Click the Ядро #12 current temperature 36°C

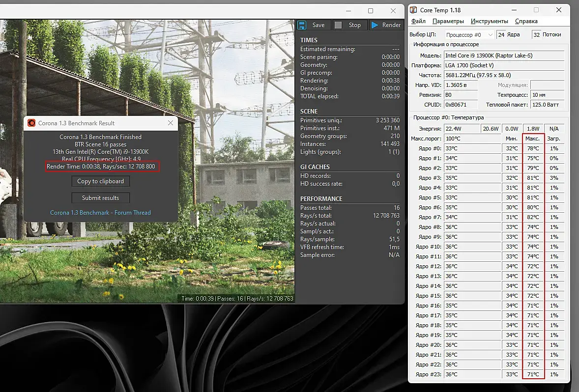(x=472, y=266)
